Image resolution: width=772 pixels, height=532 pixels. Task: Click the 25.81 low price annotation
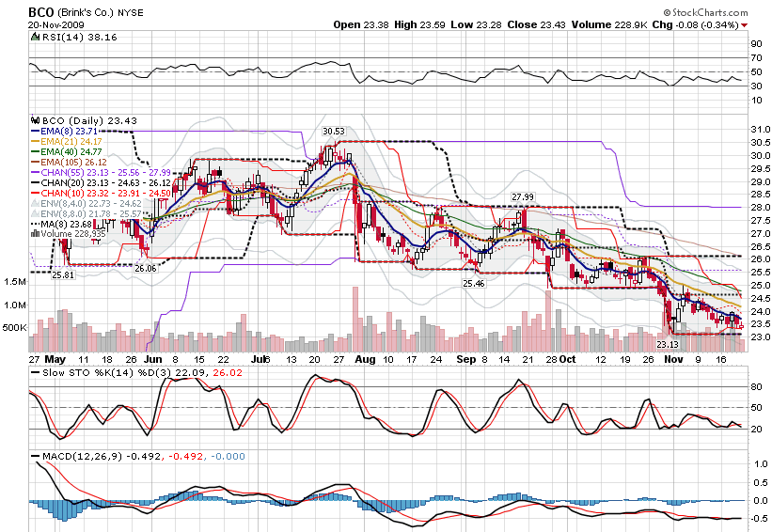tap(63, 275)
